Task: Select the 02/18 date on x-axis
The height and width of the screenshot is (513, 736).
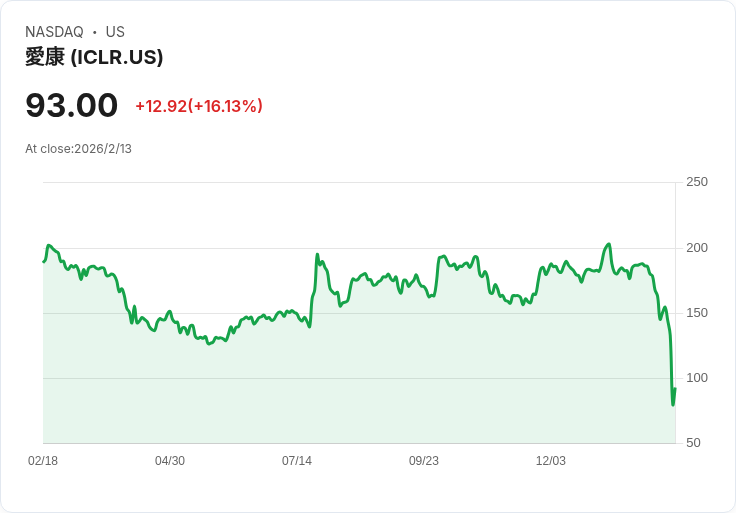Action: tap(43, 461)
